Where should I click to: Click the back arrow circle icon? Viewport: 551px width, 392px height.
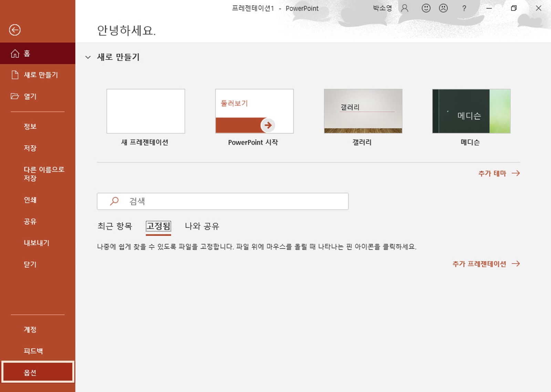[15, 30]
